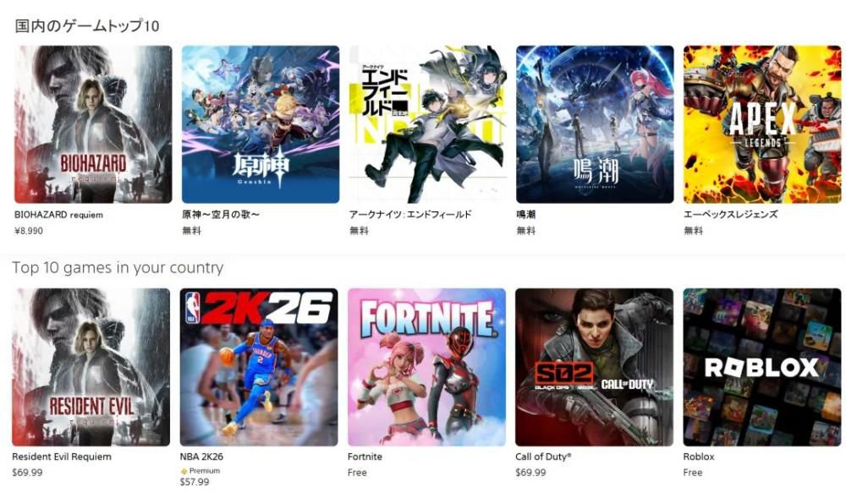Viewport: 846px width, 504px height.
Task: Open the BIOHAZARD requiem cover art
Action: (x=93, y=124)
